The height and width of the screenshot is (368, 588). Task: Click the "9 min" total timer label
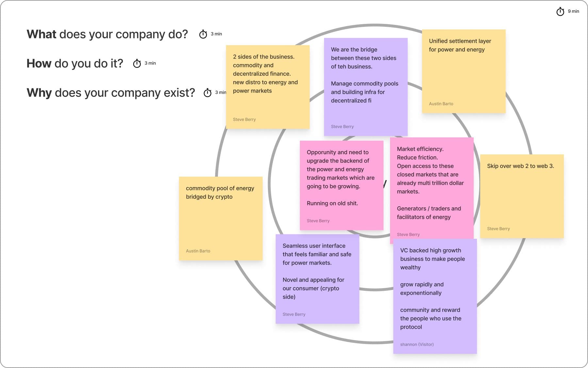(573, 11)
